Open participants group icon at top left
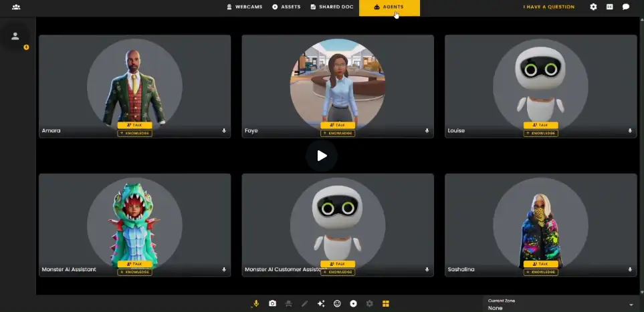644x312 pixels. [x=16, y=7]
